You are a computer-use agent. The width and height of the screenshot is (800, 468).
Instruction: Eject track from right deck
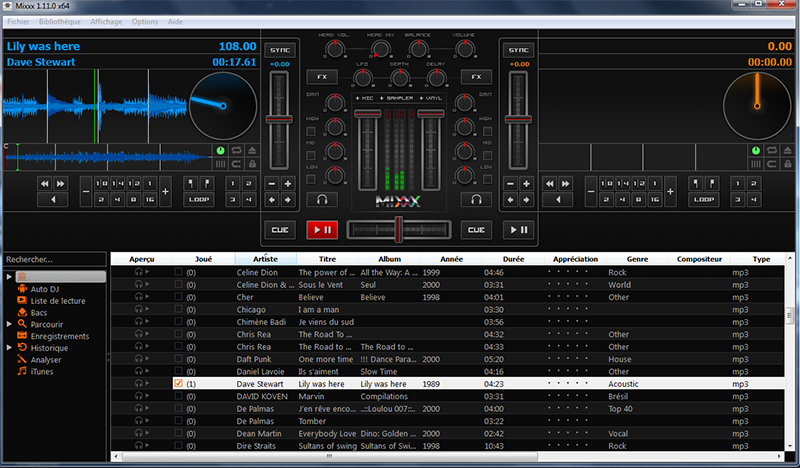tap(787, 150)
